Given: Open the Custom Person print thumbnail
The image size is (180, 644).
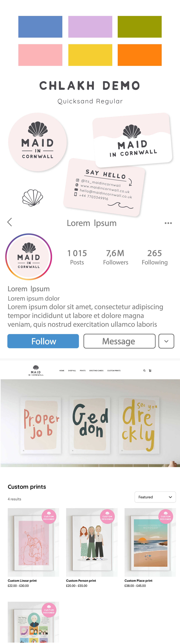Looking at the screenshot, I should point(92,542).
